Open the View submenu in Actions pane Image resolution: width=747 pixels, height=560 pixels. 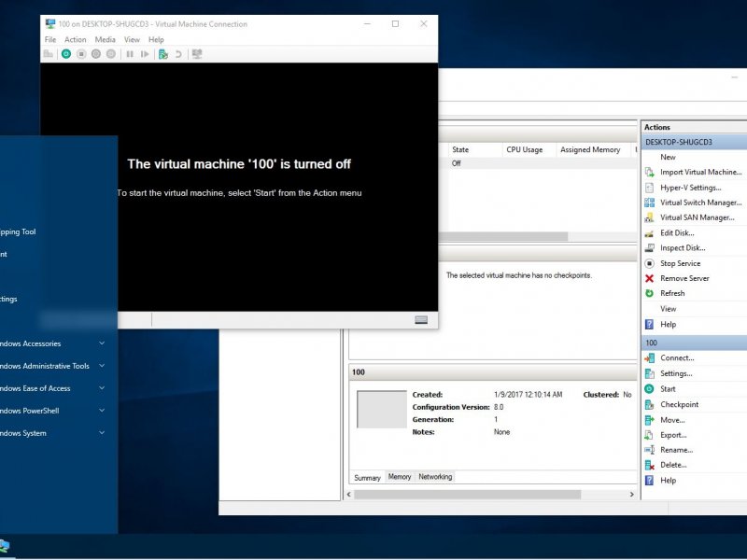coord(668,309)
